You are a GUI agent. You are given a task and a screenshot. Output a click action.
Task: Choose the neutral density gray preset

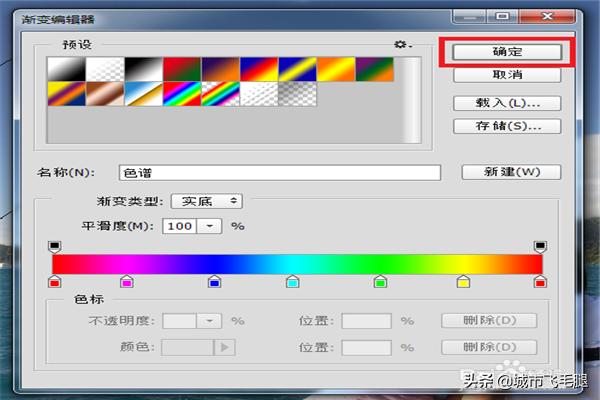click(298, 93)
